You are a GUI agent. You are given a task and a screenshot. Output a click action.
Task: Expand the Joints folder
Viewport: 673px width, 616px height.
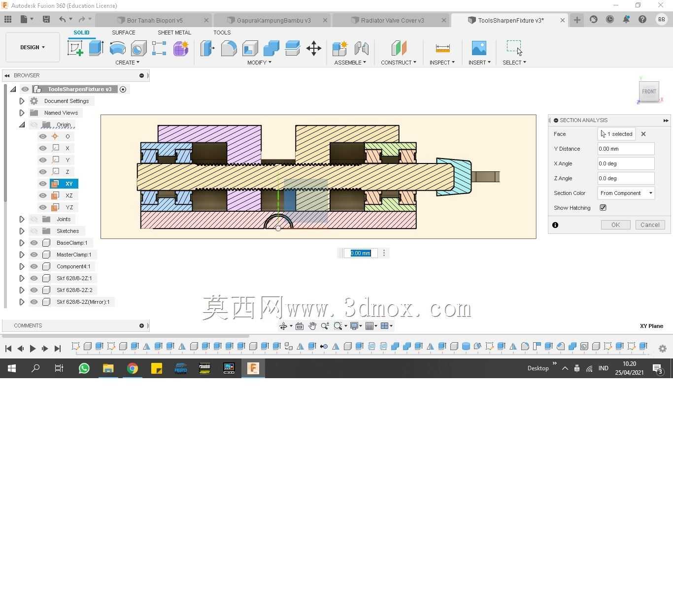tap(22, 219)
